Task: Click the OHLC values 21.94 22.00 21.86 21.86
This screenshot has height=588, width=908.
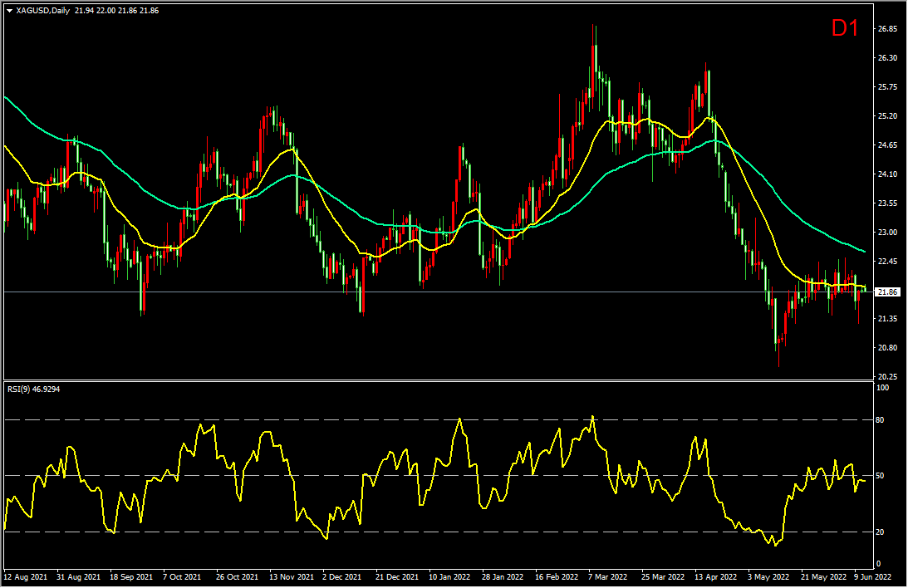Action: click(116, 11)
